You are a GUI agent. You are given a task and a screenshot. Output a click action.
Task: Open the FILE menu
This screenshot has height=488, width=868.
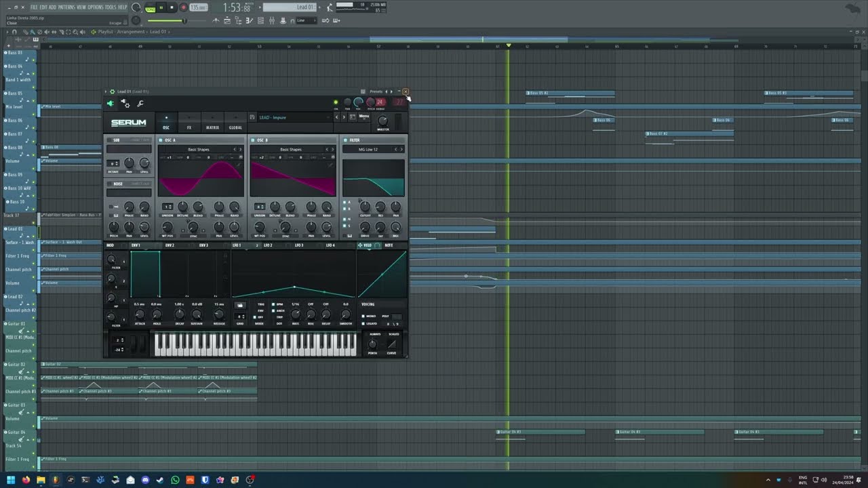pos(34,7)
